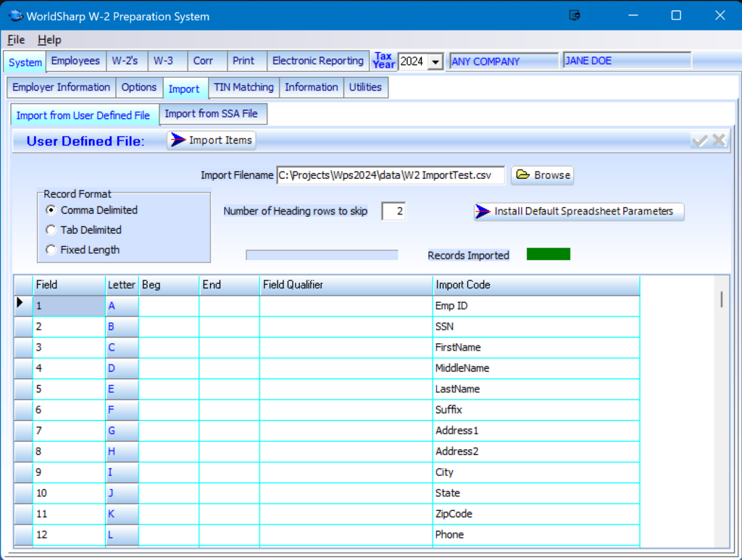Click the gray X cancel icon

pyautogui.click(x=719, y=140)
